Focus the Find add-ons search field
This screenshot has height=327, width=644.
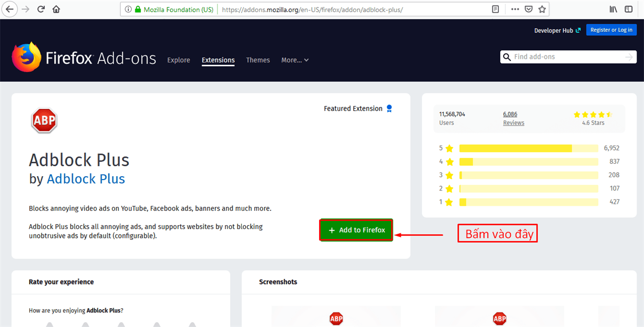[568, 57]
